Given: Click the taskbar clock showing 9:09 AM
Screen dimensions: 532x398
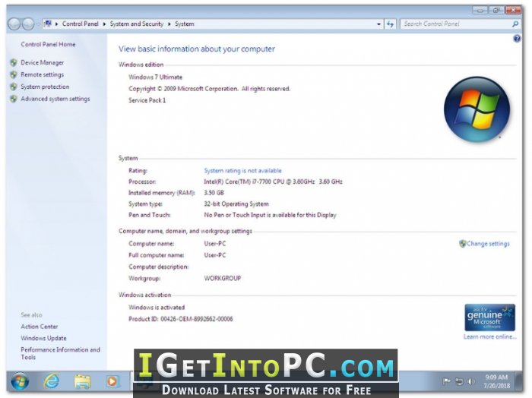Looking at the screenshot, I should point(496,381).
